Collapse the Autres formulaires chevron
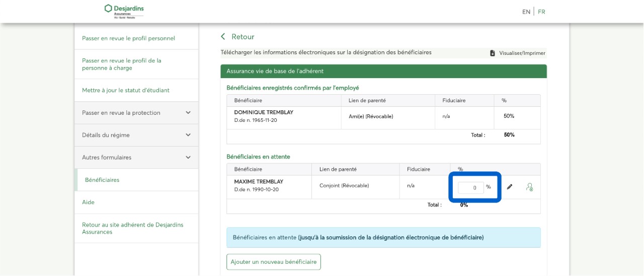This screenshot has width=644, height=276. [188, 158]
